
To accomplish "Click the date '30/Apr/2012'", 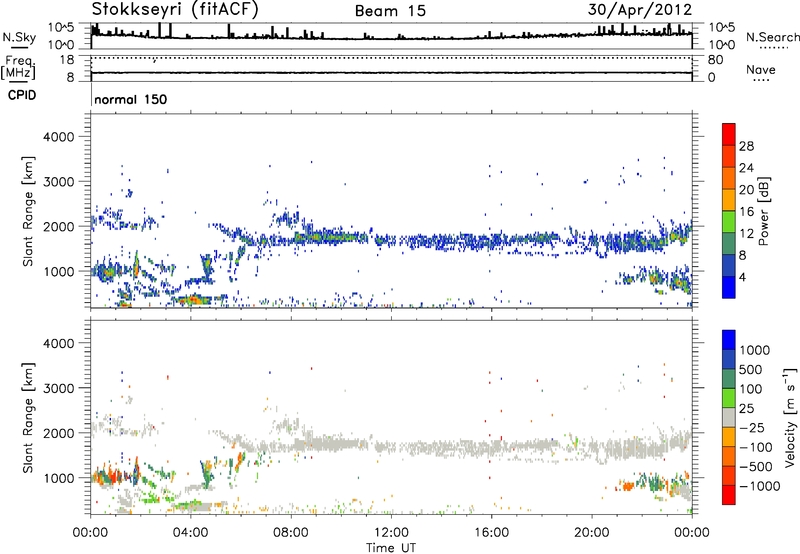I will tap(640, 9).
